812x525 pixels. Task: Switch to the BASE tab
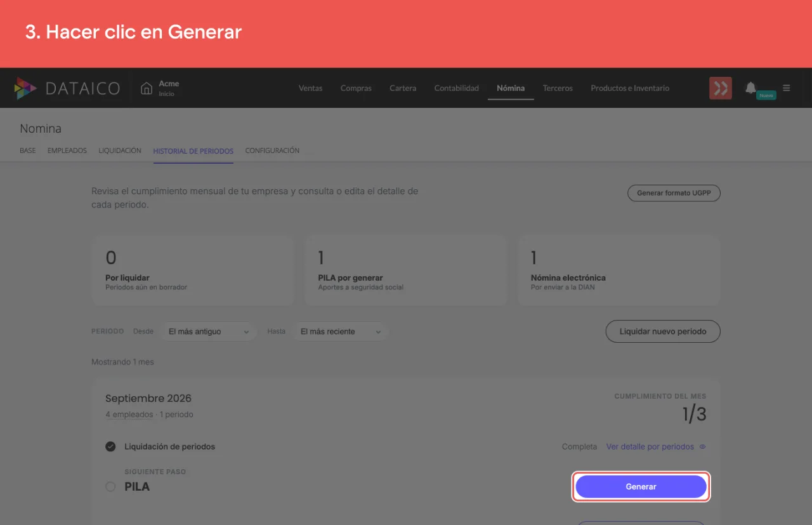pos(28,151)
